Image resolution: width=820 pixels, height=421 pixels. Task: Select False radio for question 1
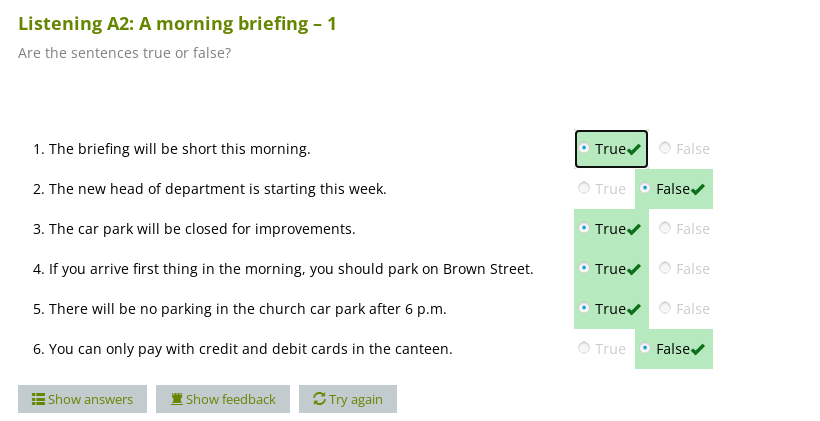[665, 148]
